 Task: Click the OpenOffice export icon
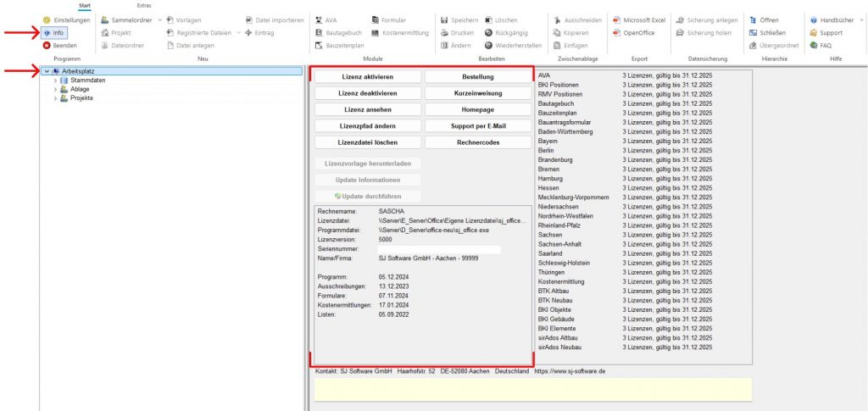click(616, 32)
